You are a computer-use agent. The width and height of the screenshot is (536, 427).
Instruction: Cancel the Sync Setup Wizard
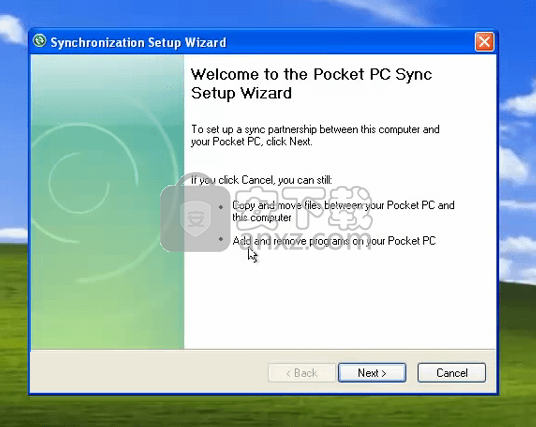coord(452,373)
